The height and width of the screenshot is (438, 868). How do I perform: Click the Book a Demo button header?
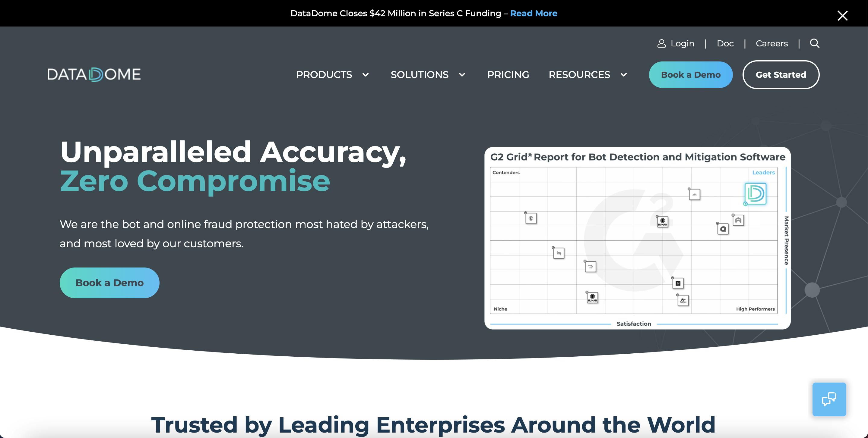tap(691, 74)
